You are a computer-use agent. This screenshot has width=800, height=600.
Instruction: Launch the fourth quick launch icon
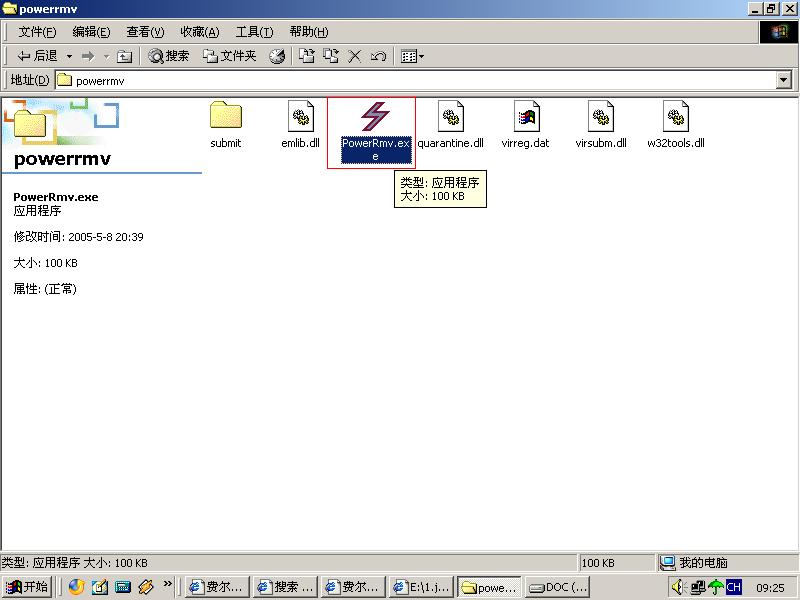click(x=145, y=587)
